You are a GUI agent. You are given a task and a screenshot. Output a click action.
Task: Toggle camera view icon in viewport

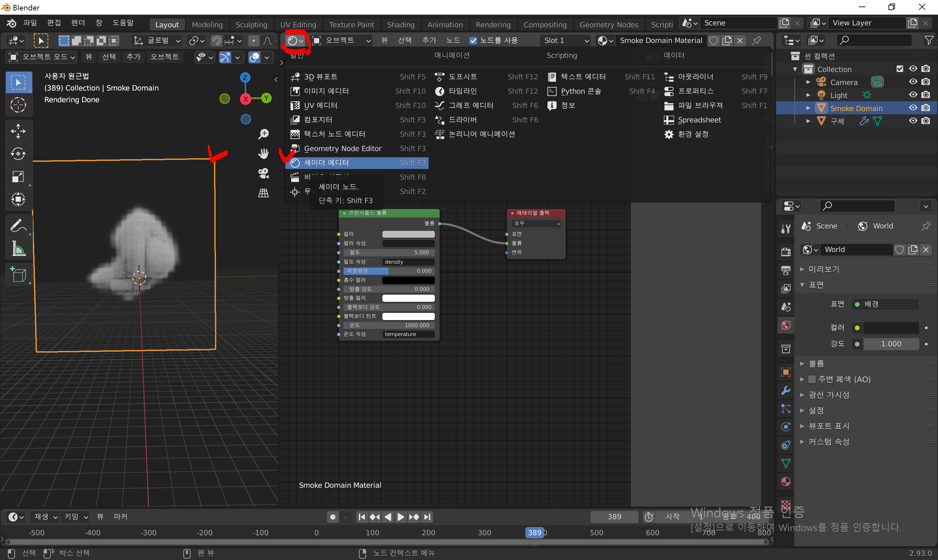click(263, 173)
